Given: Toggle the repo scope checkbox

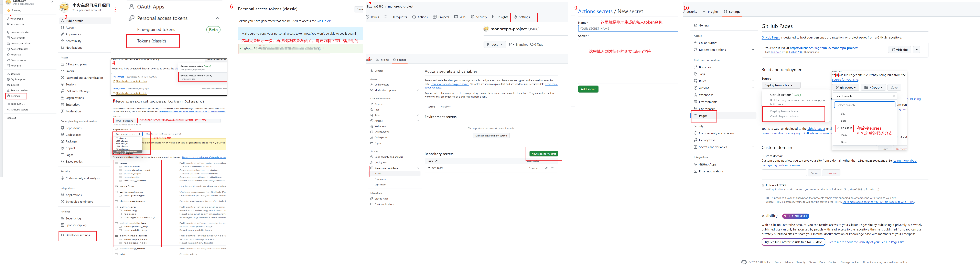Looking at the screenshot, I should (x=116, y=163).
